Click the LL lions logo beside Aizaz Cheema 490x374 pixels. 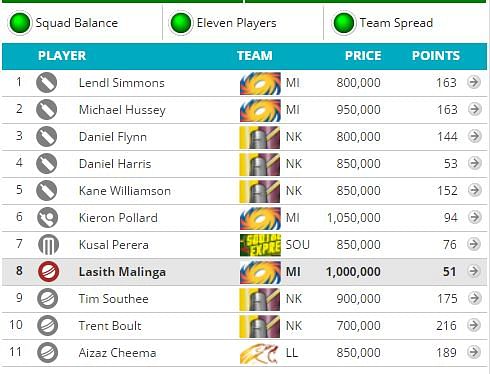(x=259, y=354)
